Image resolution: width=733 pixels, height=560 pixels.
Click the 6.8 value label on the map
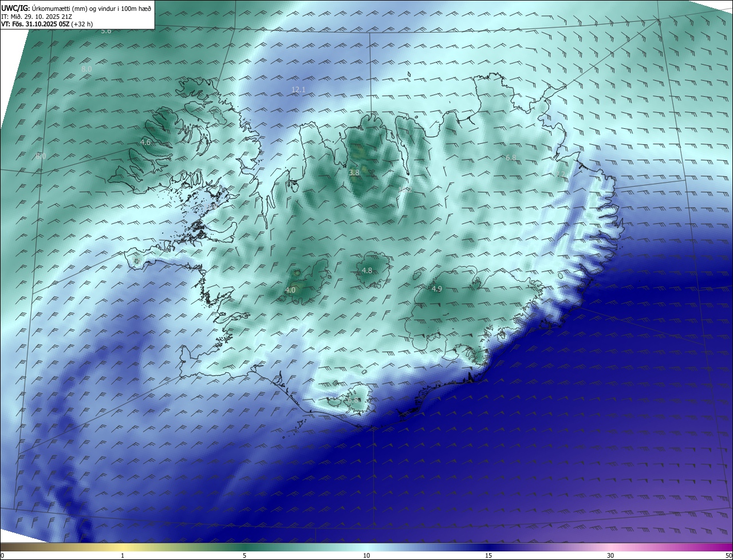click(x=511, y=157)
